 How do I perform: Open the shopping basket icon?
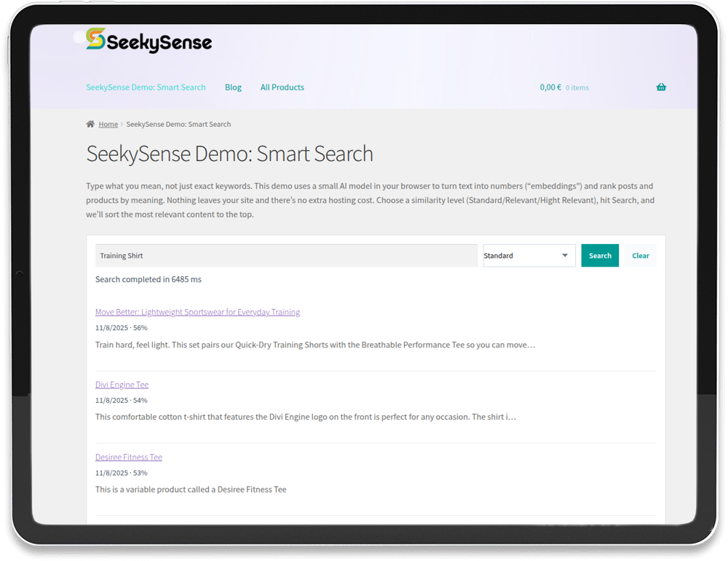[661, 87]
